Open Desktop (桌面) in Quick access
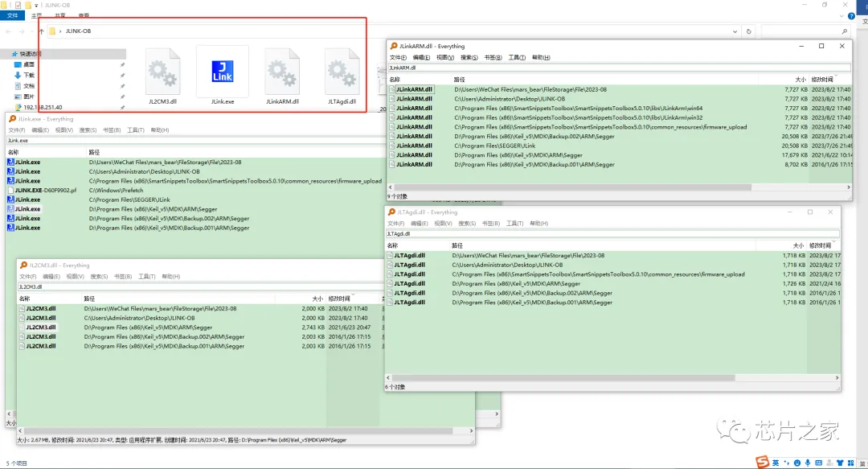The height and width of the screenshot is (469, 868). 29,64
